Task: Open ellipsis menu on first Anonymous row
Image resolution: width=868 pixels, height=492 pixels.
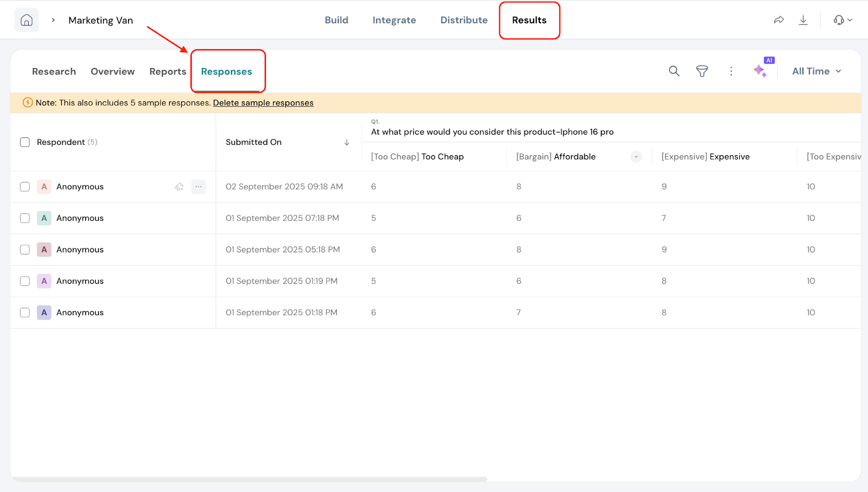Action: coord(199,187)
